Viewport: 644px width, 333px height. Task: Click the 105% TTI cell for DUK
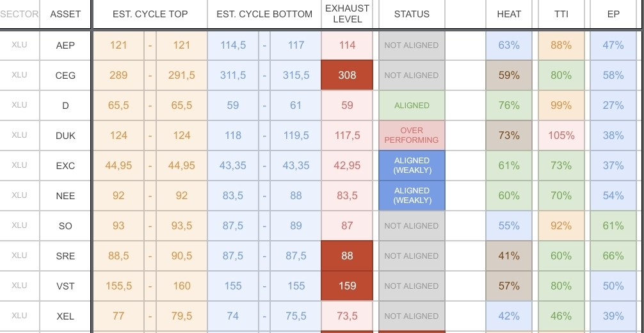[x=561, y=135]
